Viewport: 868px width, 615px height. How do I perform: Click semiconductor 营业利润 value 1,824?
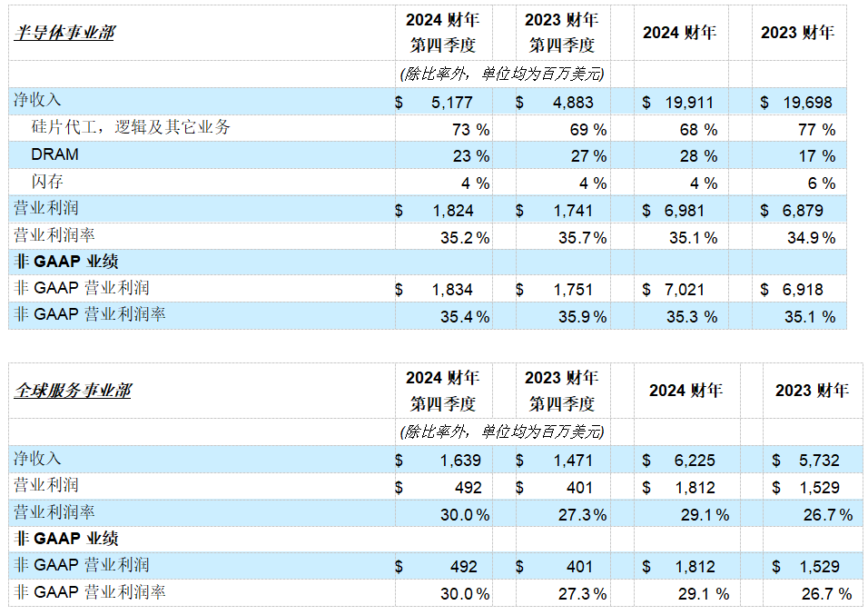tap(453, 212)
